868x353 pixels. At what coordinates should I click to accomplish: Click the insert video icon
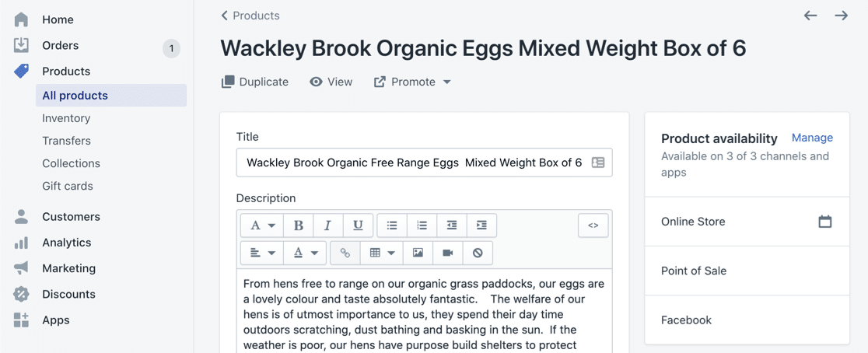(448, 253)
